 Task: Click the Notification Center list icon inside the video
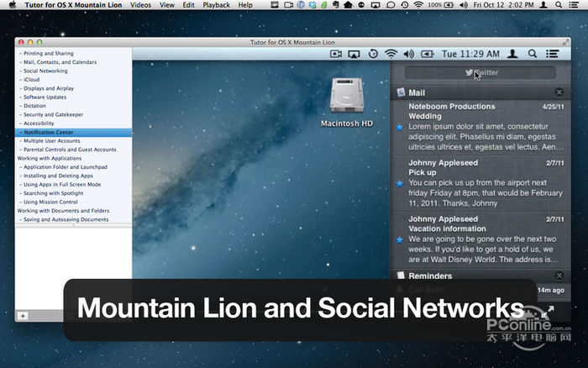552,54
